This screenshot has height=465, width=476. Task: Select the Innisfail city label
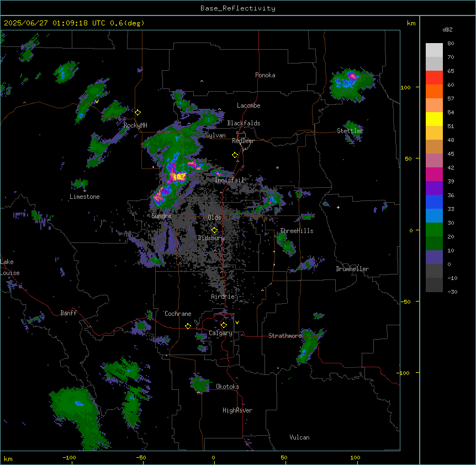[x=229, y=180]
